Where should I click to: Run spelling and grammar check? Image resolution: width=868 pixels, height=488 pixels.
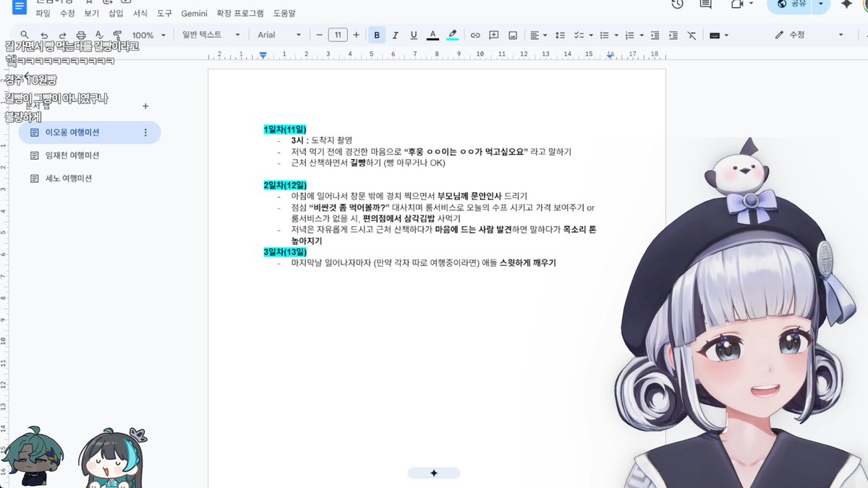tap(99, 35)
